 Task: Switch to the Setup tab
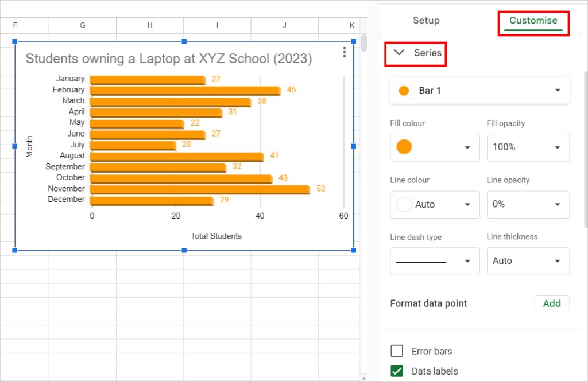426,20
